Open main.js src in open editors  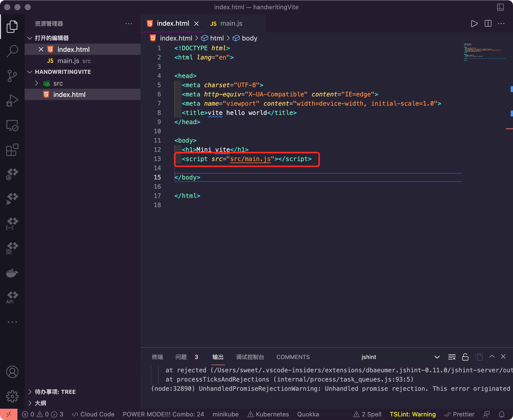pos(83,61)
